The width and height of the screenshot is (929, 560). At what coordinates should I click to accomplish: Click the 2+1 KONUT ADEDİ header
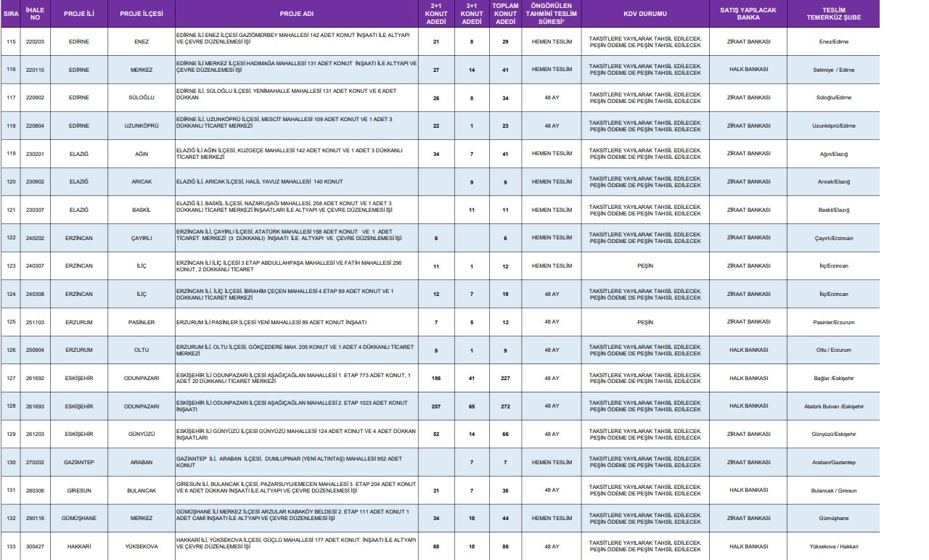point(436,14)
